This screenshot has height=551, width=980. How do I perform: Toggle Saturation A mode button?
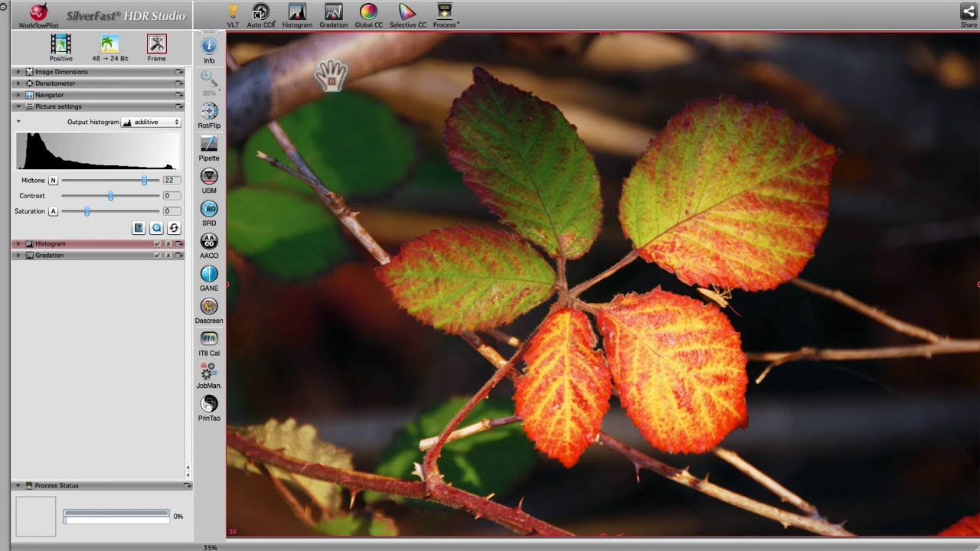[x=53, y=211]
